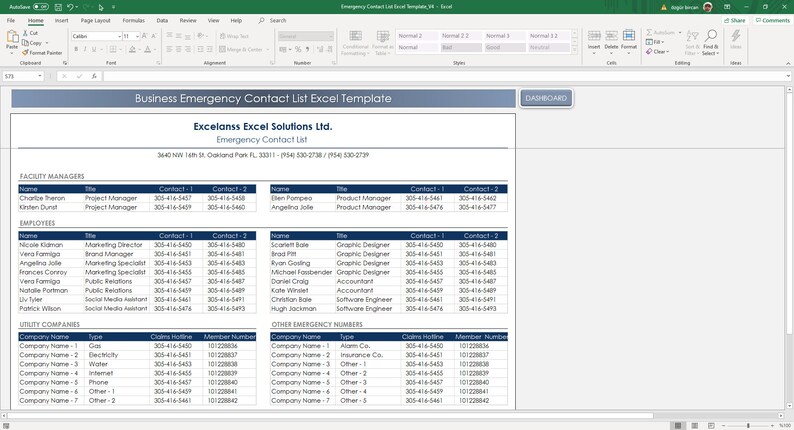
Task: Click the Percent Style icon
Action: (x=298, y=50)
